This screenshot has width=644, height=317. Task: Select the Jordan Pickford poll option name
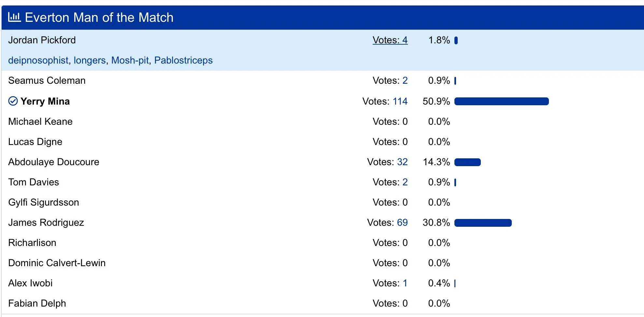42,40
